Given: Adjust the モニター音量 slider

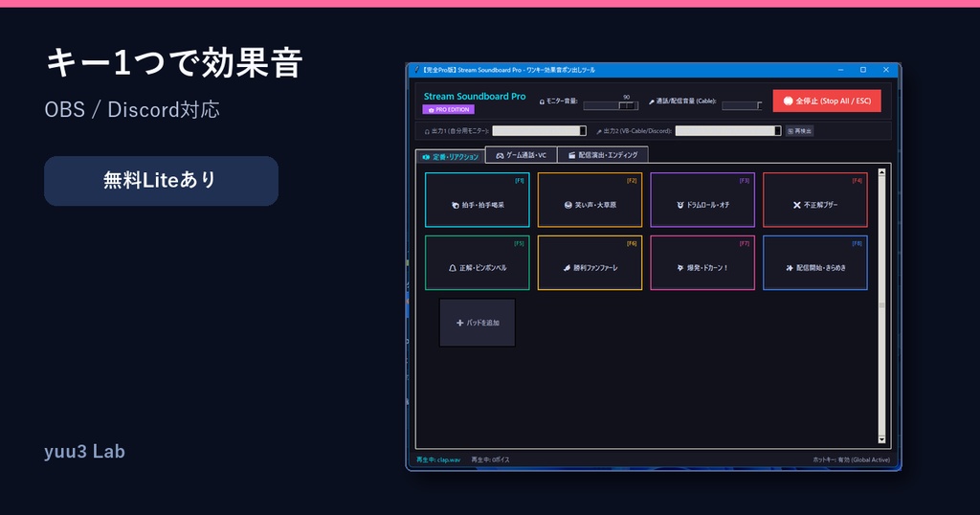Looking at the screenshot, I should (x=611, y=105).
